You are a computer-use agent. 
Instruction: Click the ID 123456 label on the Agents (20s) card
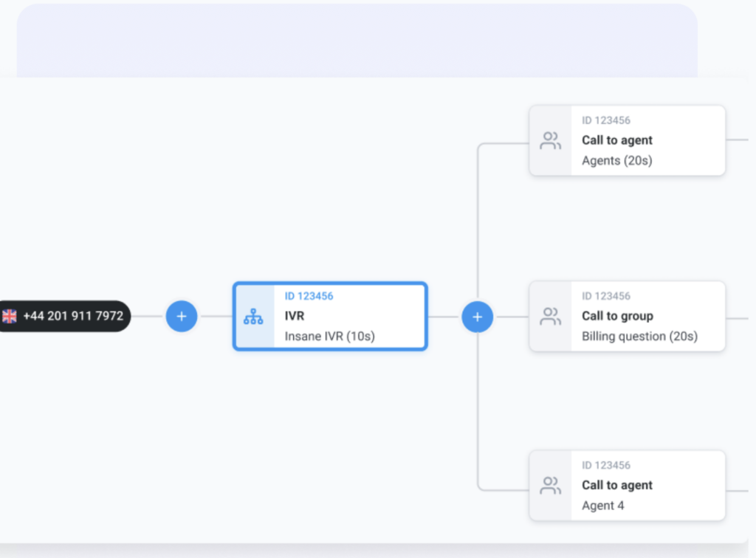(x=605, y=120)
